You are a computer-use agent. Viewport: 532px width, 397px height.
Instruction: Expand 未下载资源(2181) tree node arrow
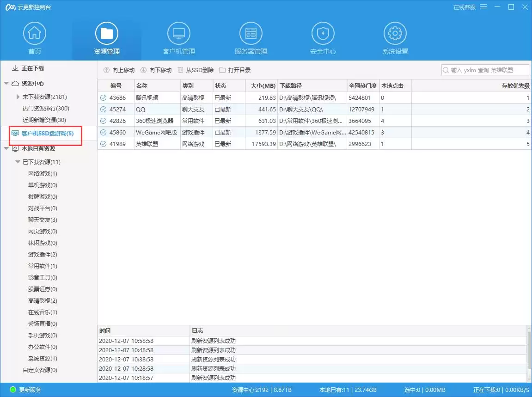[x=18, y=97]
